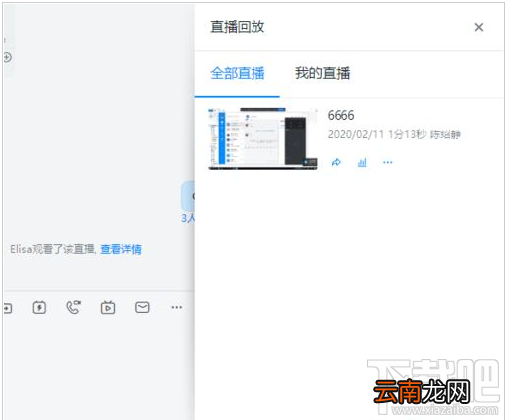Switch to the 全部直播 tab

tap(238, 73)
